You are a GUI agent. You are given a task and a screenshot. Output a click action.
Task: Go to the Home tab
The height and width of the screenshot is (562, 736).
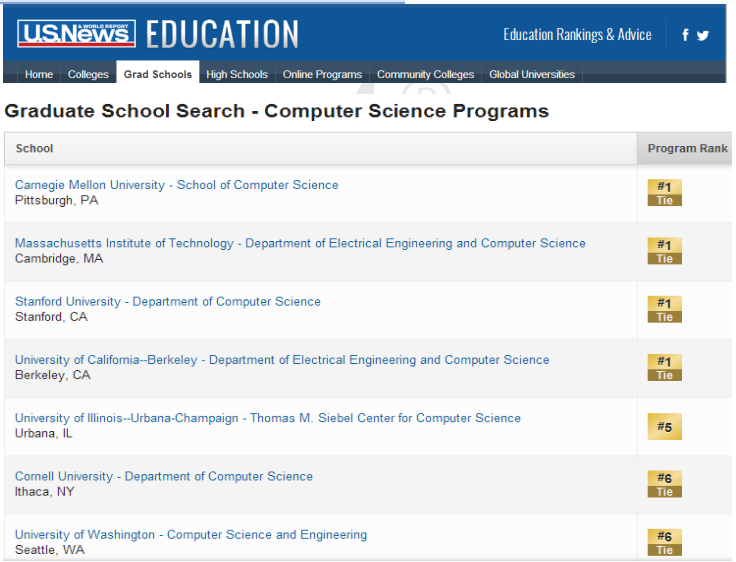[39, 74]
